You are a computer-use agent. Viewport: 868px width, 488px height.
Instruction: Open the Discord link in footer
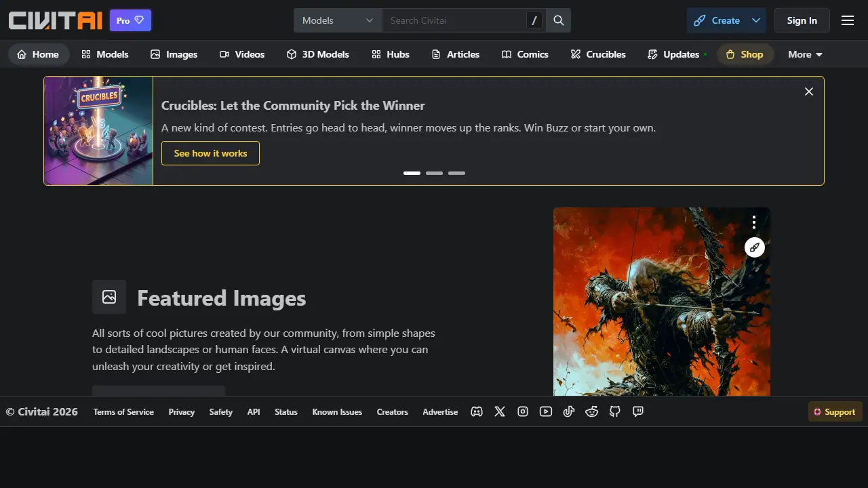[x=477, y=411]
